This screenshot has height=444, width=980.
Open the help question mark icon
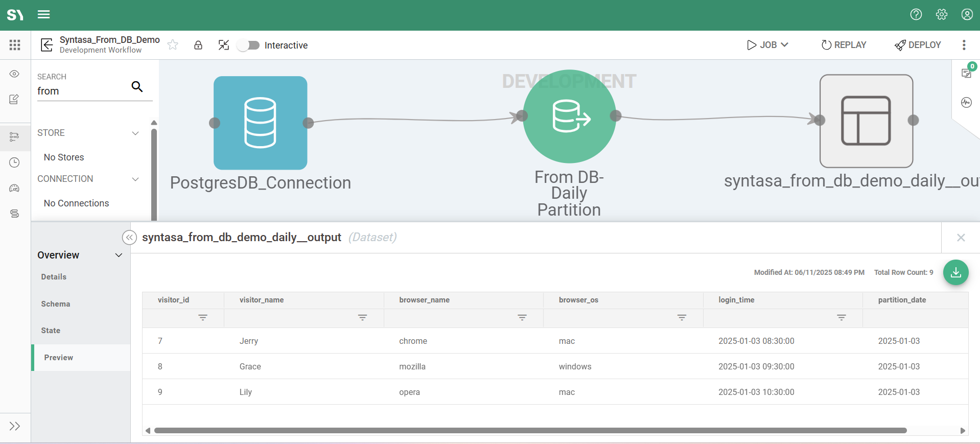point(916,14)
